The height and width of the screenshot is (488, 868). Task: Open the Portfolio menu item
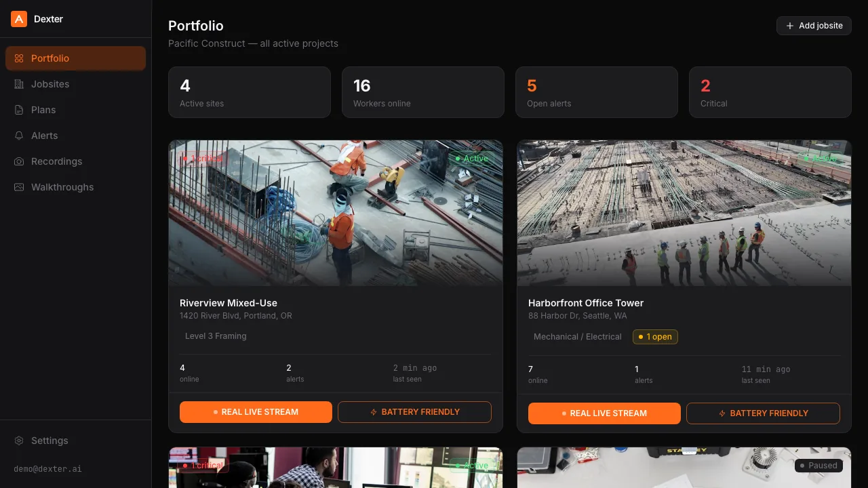tap(76, 58)
